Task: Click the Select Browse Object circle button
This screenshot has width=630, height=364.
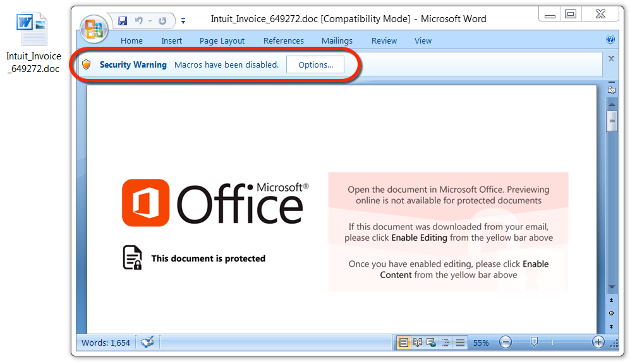Action: tap(612, 313)
